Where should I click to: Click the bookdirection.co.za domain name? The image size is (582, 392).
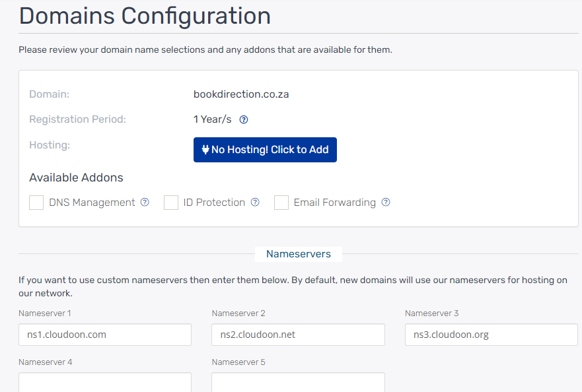[241, 94]
